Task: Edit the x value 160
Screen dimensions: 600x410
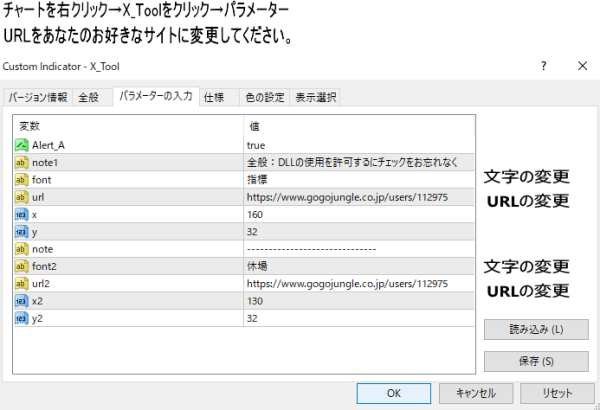Action: click(x=359, y=215)
